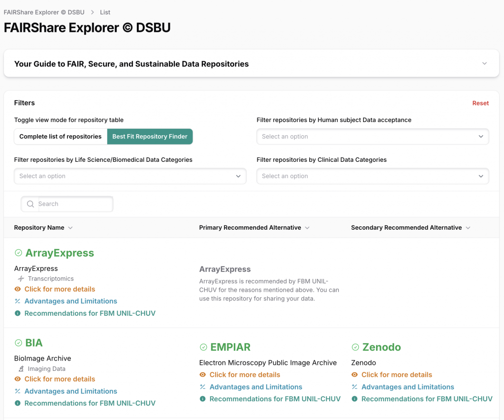Expand the guide to FAIR repositories panel

point(484,63)
